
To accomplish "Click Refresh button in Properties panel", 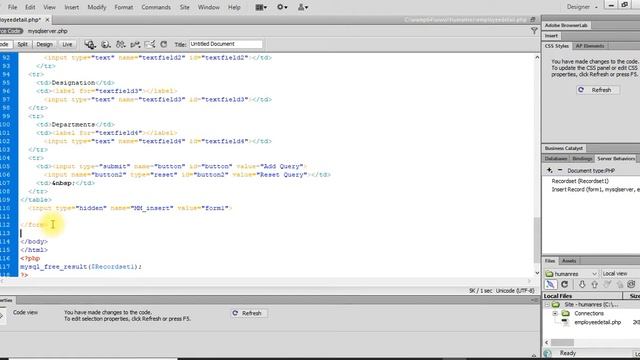I will tap(249, 313).
